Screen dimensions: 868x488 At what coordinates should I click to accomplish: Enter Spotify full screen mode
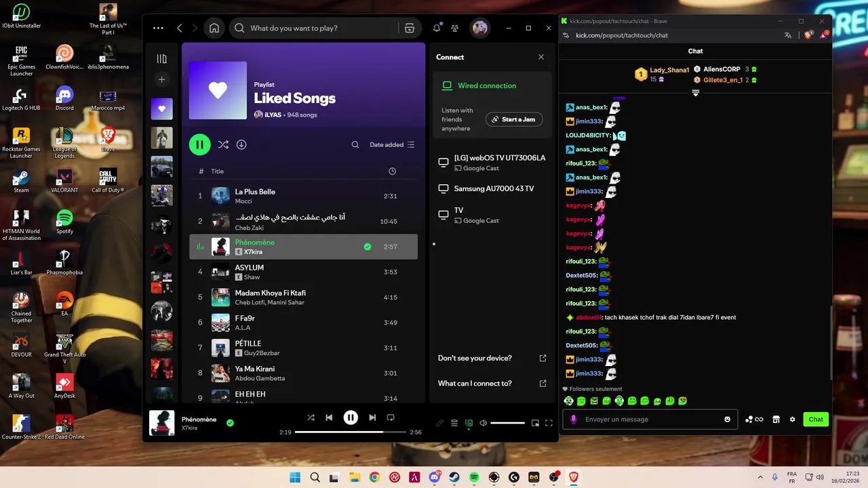pos(549,423)
